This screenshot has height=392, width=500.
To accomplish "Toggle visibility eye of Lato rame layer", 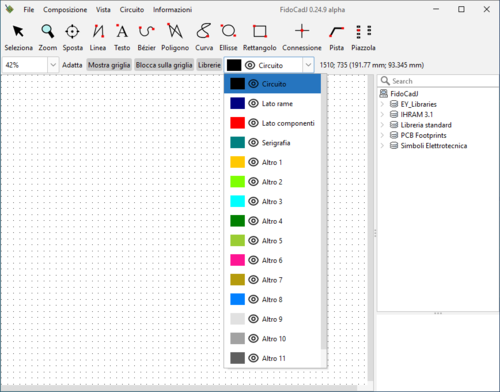I will pos(253,103).
